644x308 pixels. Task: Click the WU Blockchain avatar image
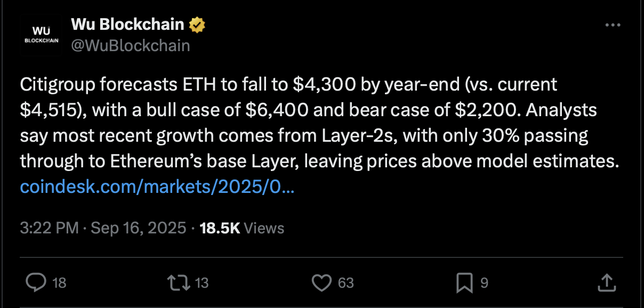(x=42, y=35)
